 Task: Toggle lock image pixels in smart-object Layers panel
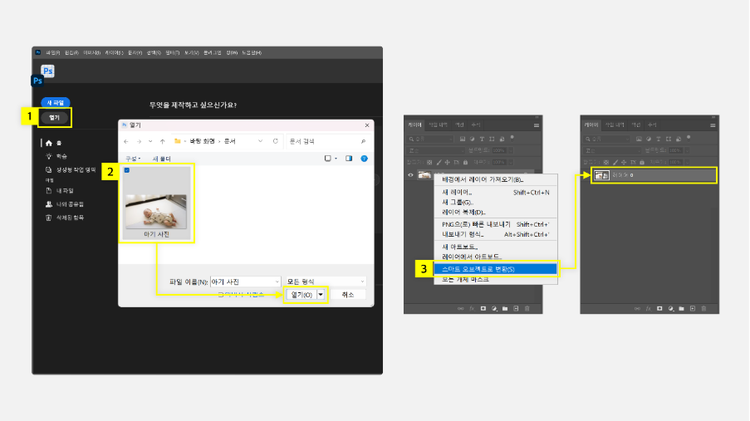click(615, 162)
